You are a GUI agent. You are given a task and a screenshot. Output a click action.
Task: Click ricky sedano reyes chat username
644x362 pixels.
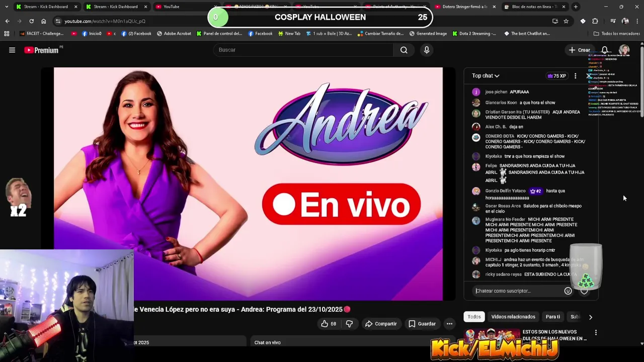click(503, 275)
